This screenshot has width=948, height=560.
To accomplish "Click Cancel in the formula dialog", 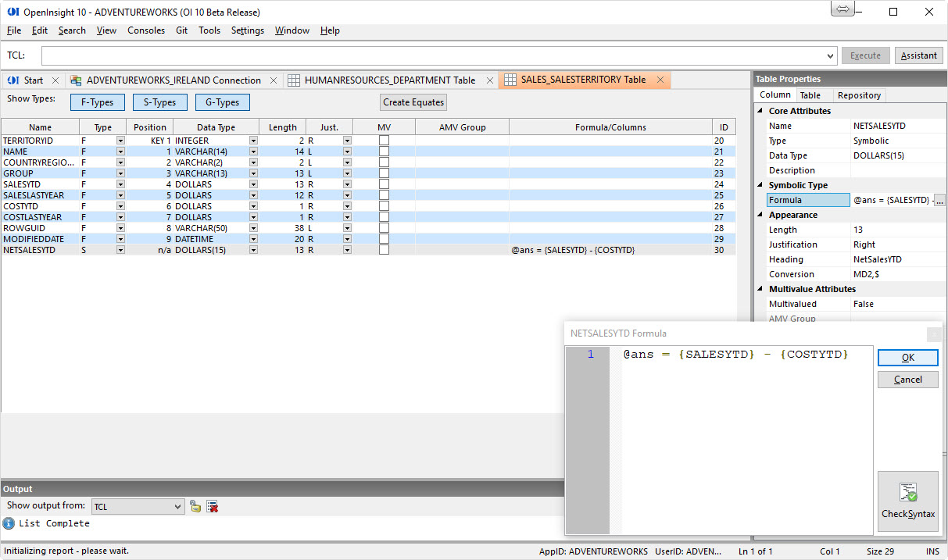I will (907, 380).
